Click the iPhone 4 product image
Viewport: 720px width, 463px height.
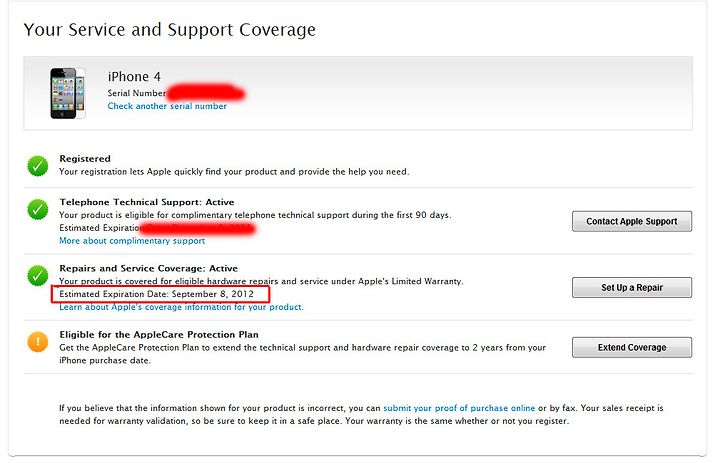68,93
